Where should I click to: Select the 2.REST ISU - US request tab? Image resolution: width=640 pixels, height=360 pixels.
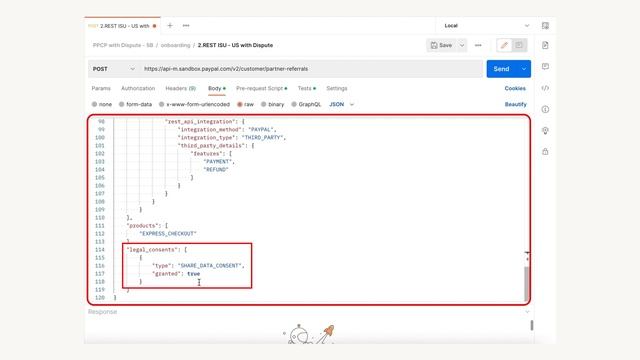coord(122,26)
